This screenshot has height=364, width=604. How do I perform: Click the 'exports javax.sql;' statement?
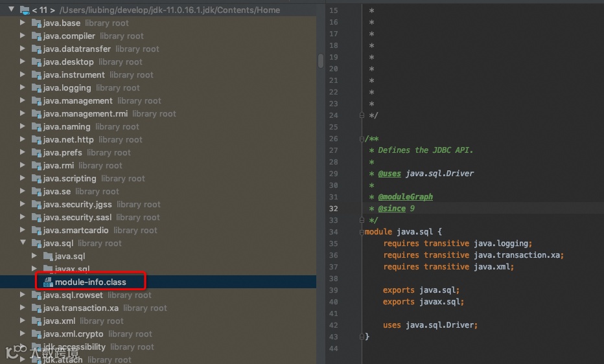coord(423,302)
